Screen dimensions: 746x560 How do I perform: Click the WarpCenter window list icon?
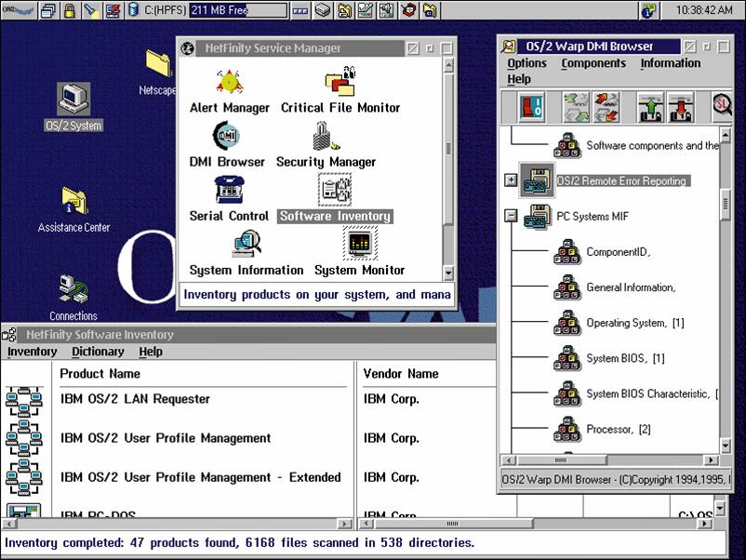[x=48, y=10]
